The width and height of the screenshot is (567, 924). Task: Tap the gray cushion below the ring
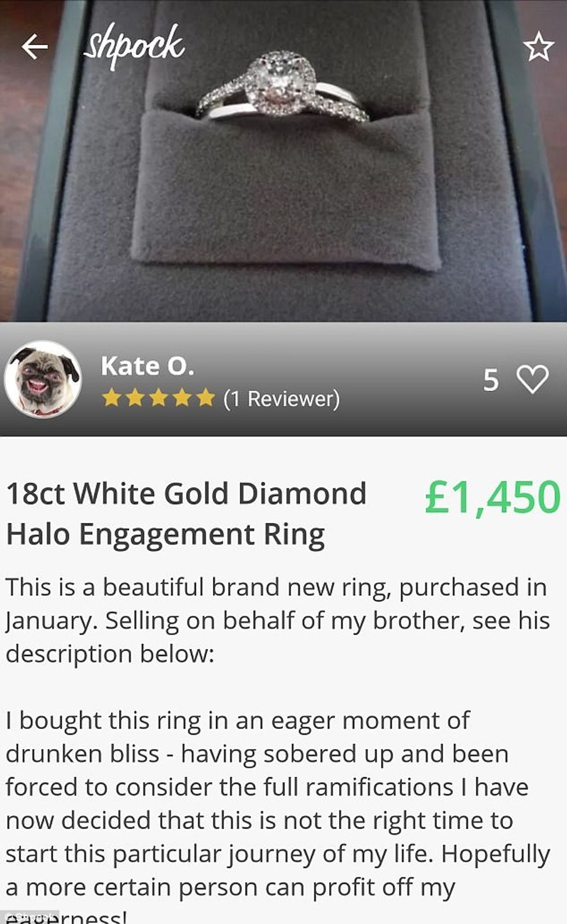point(286,191)
